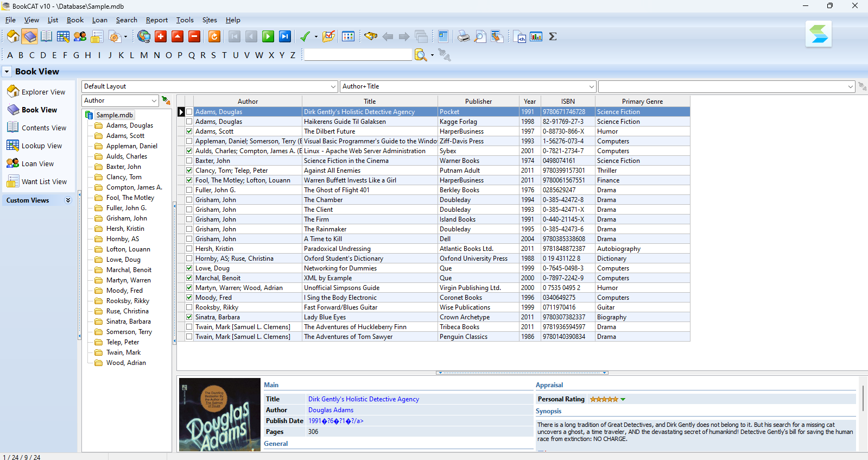Open print preview magnifier icon
Screen dimensions: 868x460
pyautogui.click(x=480, y=36)
